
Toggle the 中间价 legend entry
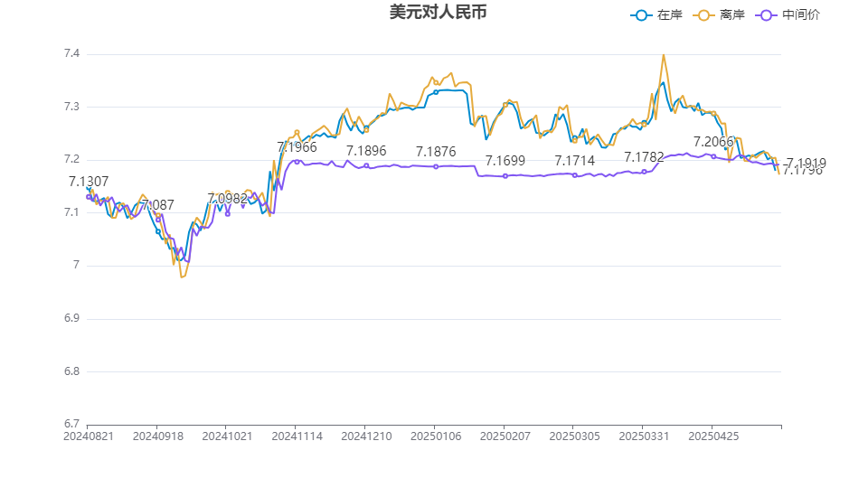click(x=788, y=15)
